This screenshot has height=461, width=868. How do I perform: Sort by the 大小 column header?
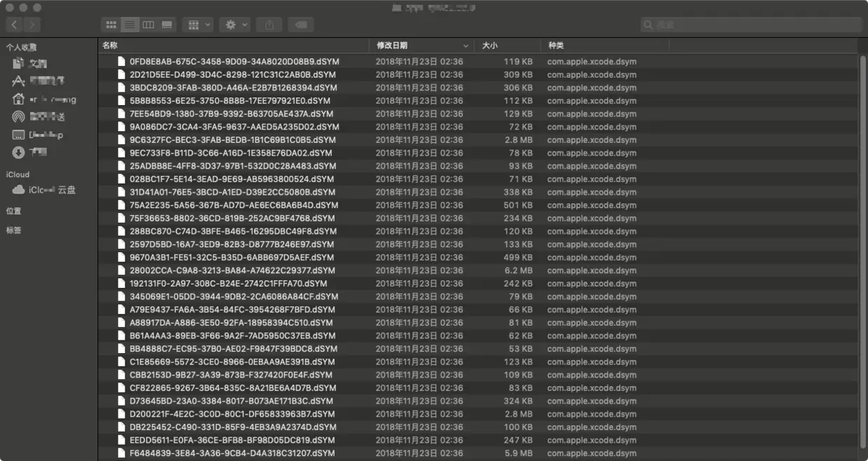pos(490,46)
